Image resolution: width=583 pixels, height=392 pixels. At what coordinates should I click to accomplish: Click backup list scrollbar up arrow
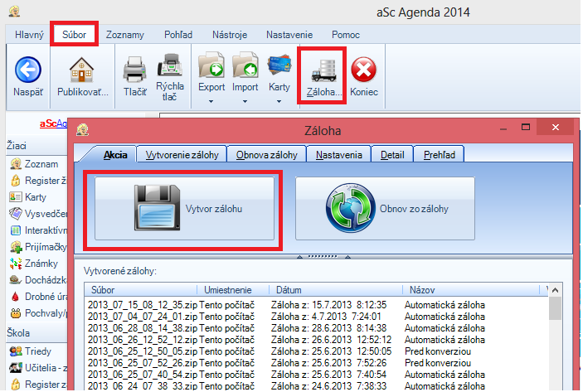555,290
